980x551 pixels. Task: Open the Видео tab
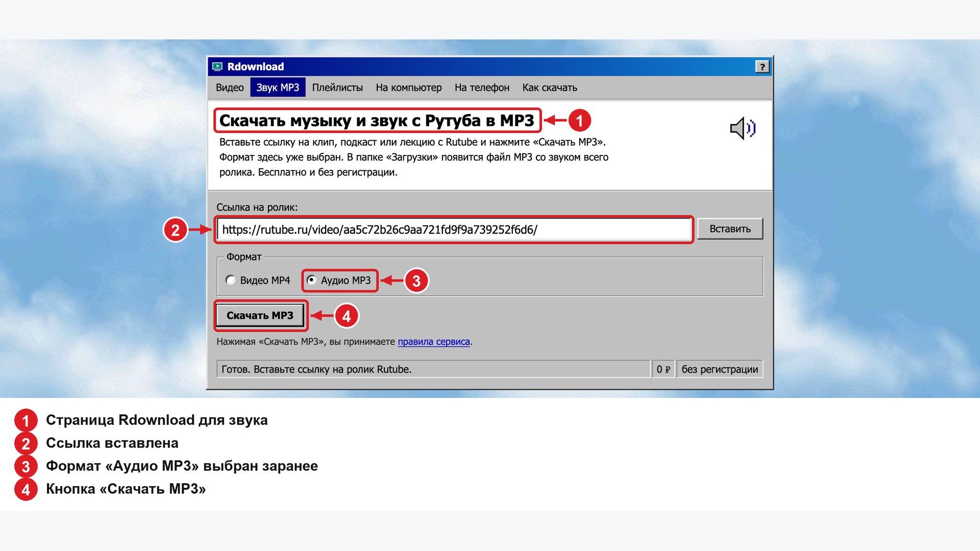click(x=230, y=87)
